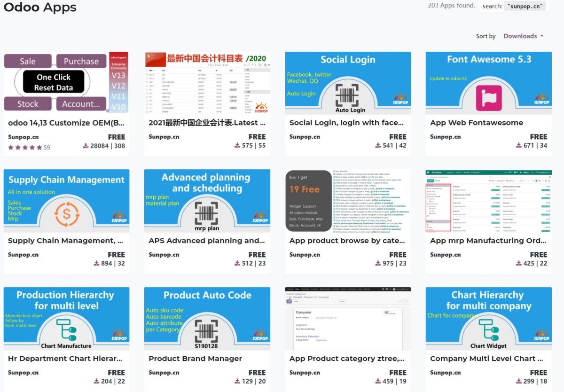Open "Hr Department Chart Hierar..." title
Viewport: 564px width, 392px height.
pyautogui.click(x=65, y=359)
